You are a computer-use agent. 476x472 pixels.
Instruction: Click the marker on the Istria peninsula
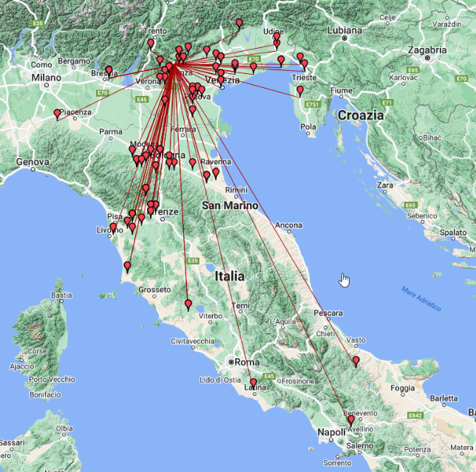click(x=299, y=91)
